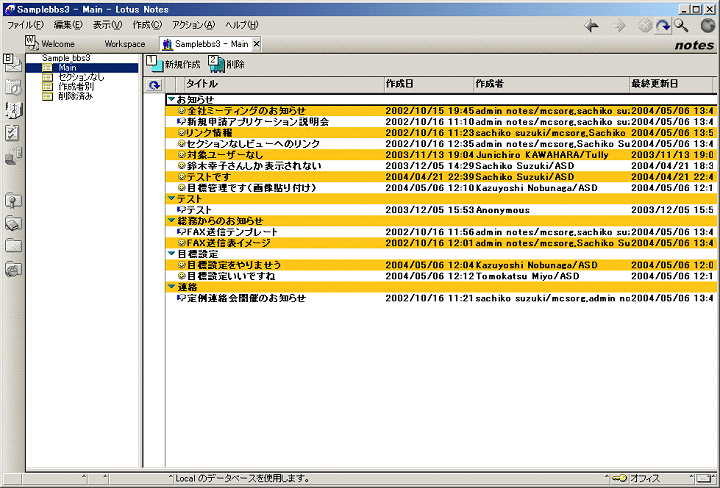Screen dimensions: 720x488
Task: Select the FAX送信テンプレート document
Action: (x=441, y=232)
